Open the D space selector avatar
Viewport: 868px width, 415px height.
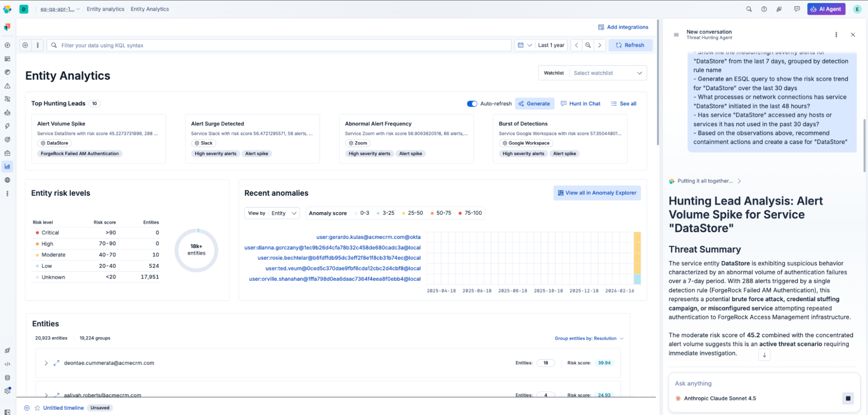click(x=24, y=9)
